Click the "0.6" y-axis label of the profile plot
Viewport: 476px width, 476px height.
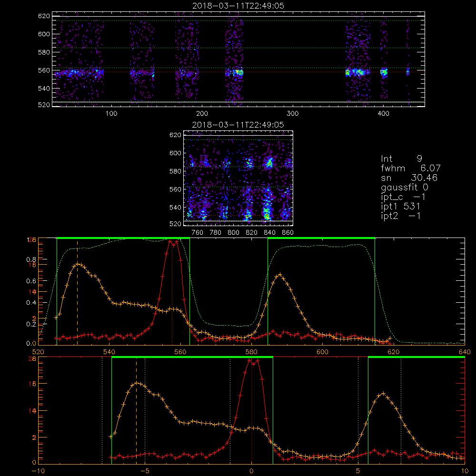pyautogui.click(x=31, y=281)
